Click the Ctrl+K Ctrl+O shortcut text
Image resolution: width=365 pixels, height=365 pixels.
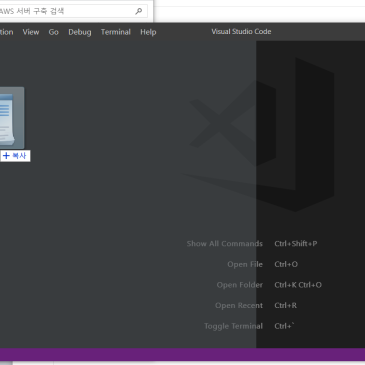click(x=298, y=285)
